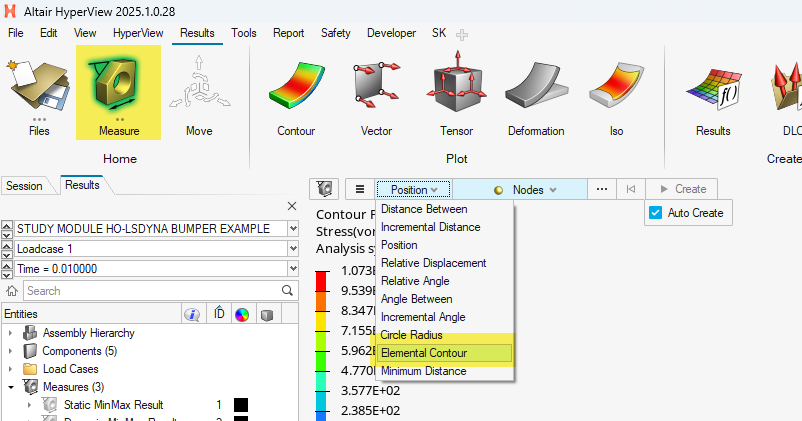
Task: Open the study module result file dropdown
Action: tap(293, 229)
